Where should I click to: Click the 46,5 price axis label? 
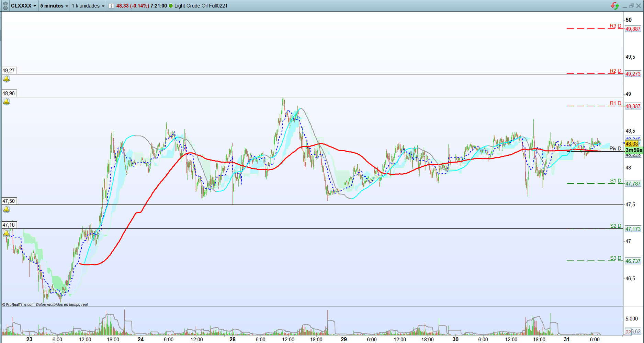point(630,279)
